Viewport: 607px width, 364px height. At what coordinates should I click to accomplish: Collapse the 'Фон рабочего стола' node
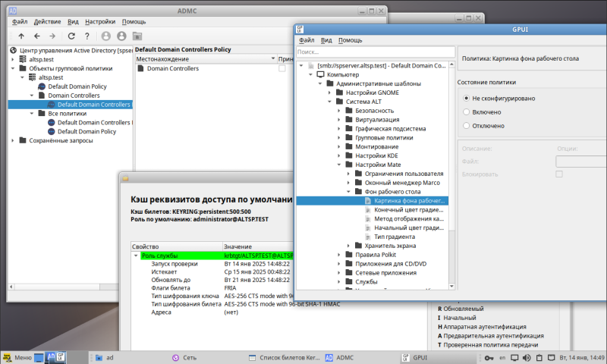point(348,191)
